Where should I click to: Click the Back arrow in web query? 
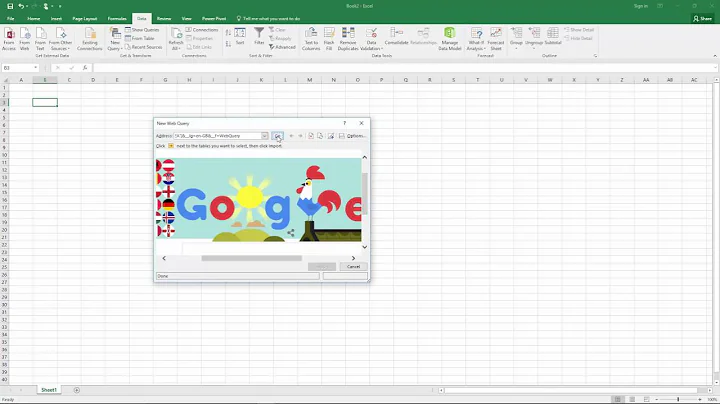point(291,136)
